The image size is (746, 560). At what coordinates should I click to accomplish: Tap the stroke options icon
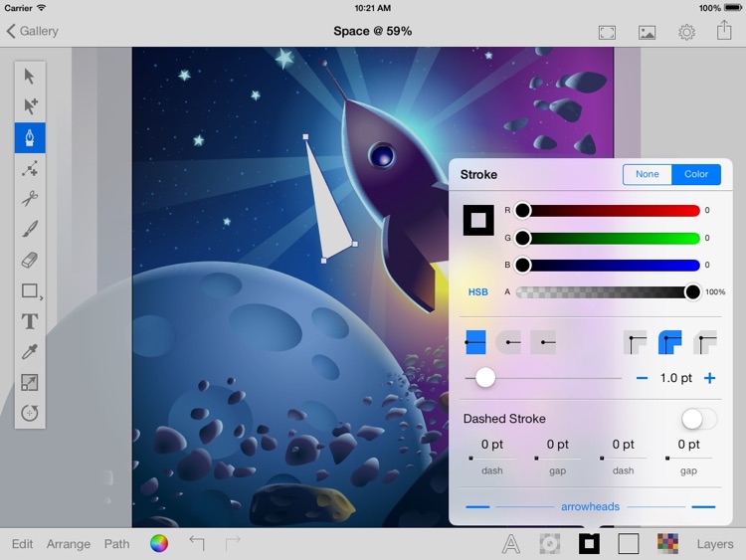click(x=589, y=544)
